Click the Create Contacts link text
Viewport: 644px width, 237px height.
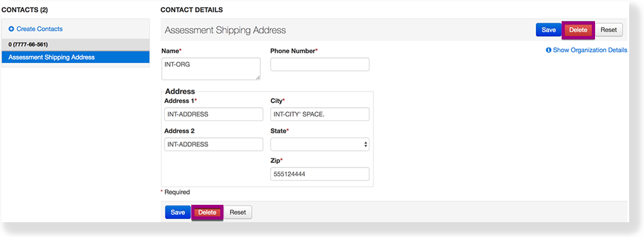(x=39, y=29)
